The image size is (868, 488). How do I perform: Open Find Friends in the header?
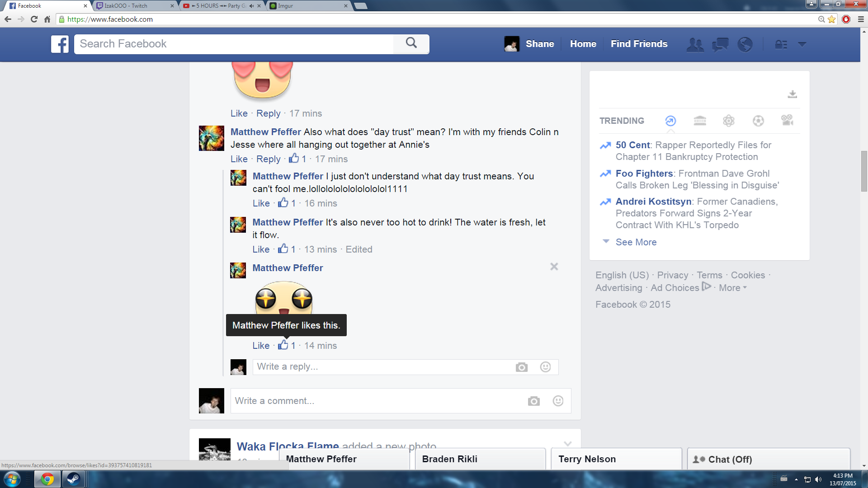coord(639,44)
